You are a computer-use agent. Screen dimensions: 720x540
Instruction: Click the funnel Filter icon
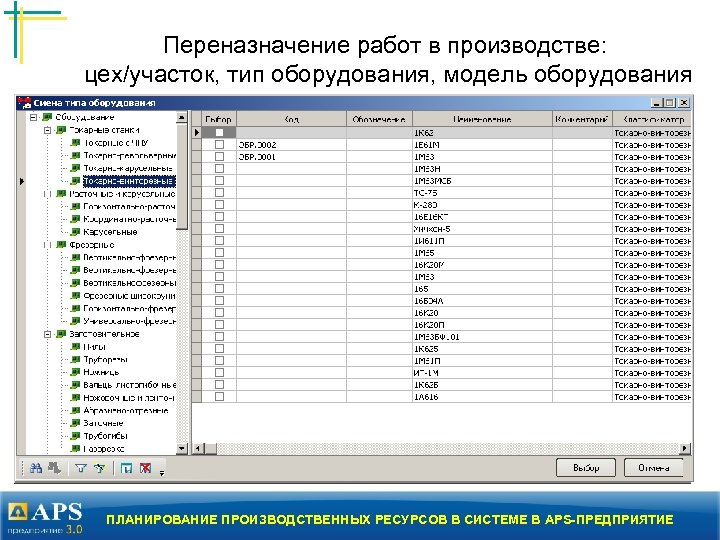(81, 468)
